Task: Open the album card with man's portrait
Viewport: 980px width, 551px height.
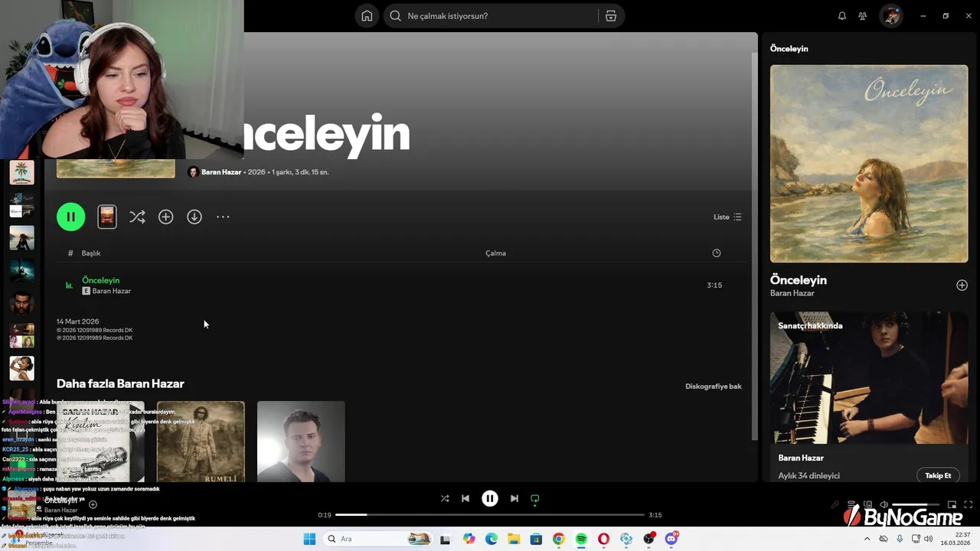Action: click(301, 442)
